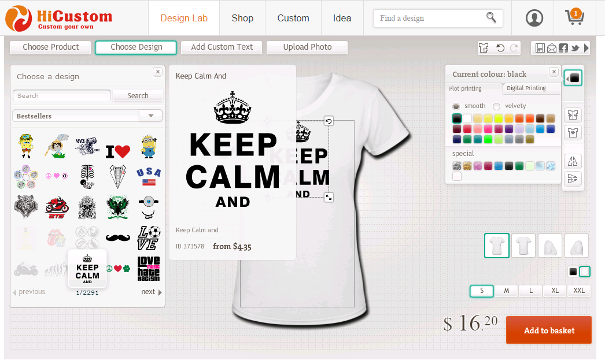Select the velvety finish radio button
Image resolution: width=605 pixels, height=364 pixels.
point(497,106)
